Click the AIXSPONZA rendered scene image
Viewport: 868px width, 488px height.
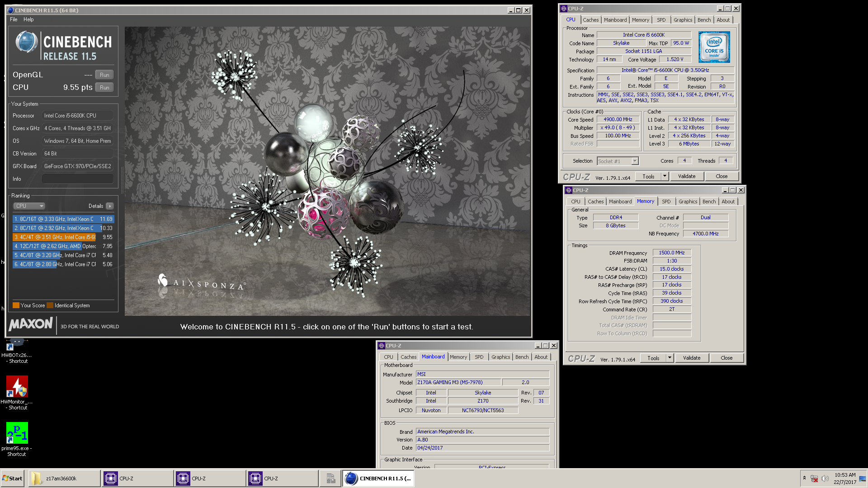coord(327,171)
